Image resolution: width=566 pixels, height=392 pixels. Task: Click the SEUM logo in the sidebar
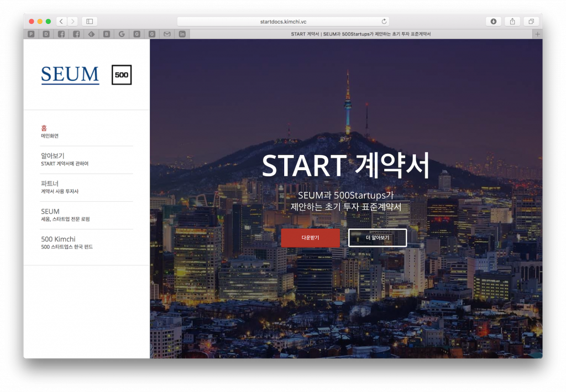tap(70, 75)
